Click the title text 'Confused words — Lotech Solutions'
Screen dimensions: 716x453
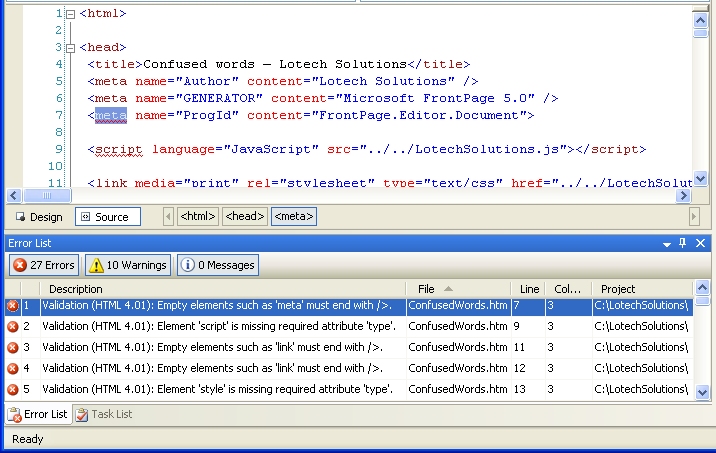[x=275, y=64]
